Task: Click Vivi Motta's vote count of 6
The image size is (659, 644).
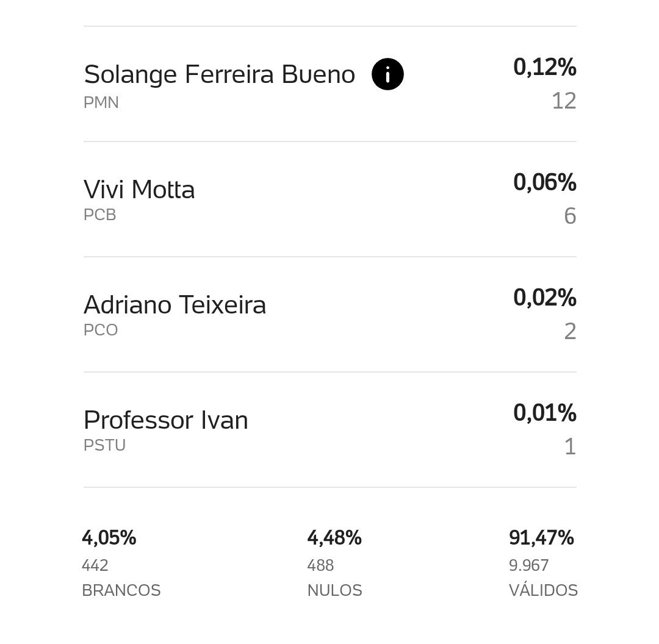Action: coord(570,216)
